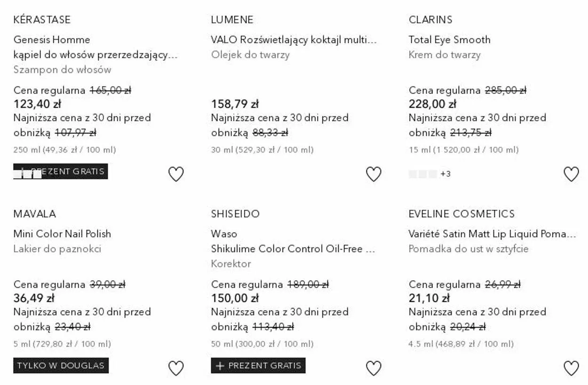
Task: Open VALO Rozświetlający koktajl product link
Action: 294,39
